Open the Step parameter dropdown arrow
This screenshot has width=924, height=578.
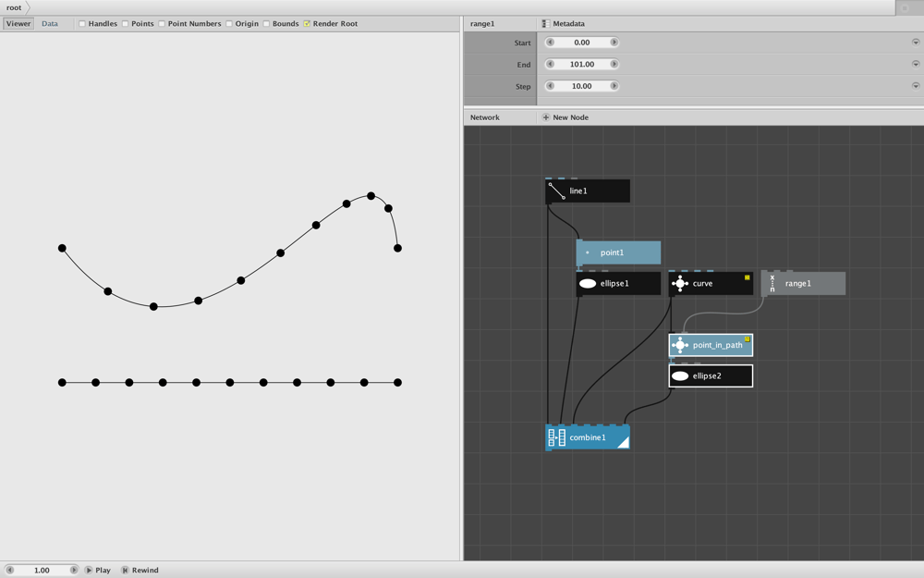point(915,86)
